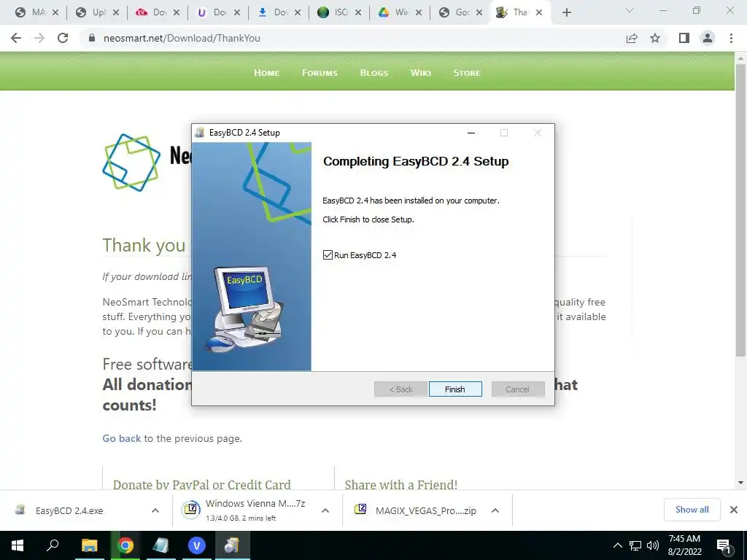Follow the Go back link
This screenshot has height=560, width=747.
(x=122, y=438)
